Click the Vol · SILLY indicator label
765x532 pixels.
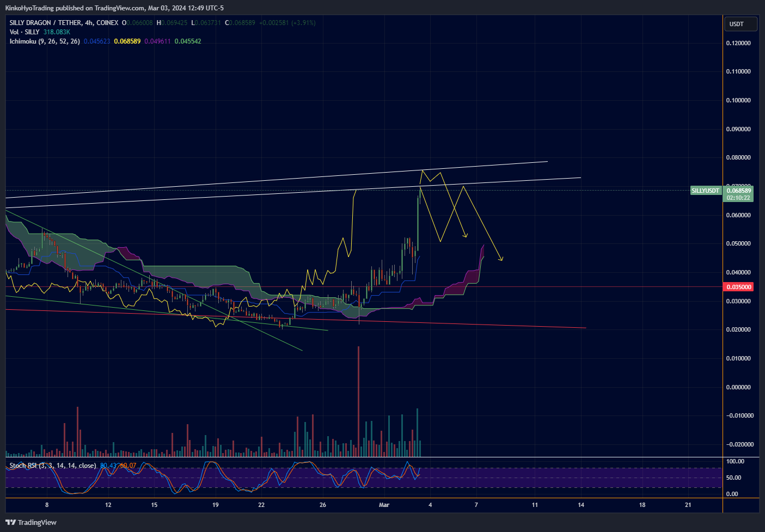25,32
